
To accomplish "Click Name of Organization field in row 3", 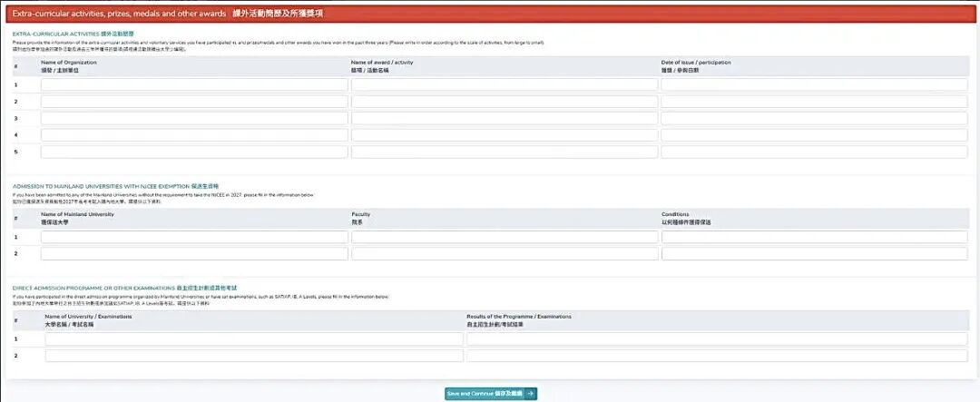I will 194,118.
